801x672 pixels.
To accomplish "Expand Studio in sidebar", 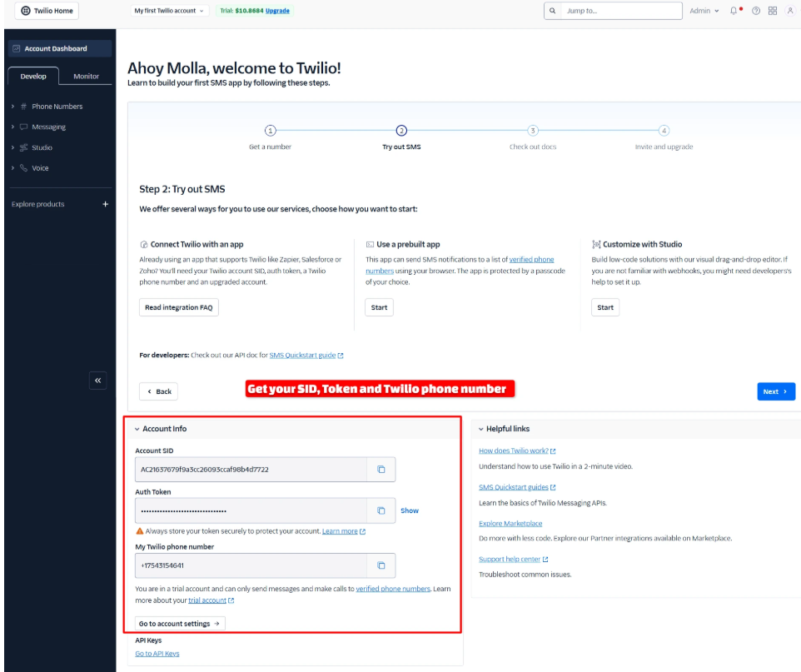I will click(x=12, y=147).
